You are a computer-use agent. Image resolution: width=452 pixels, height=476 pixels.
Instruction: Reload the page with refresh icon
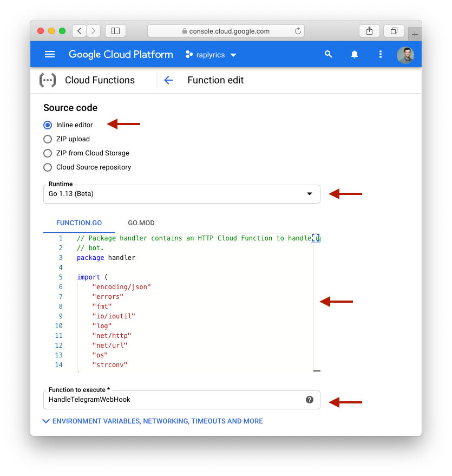(298, 31)
